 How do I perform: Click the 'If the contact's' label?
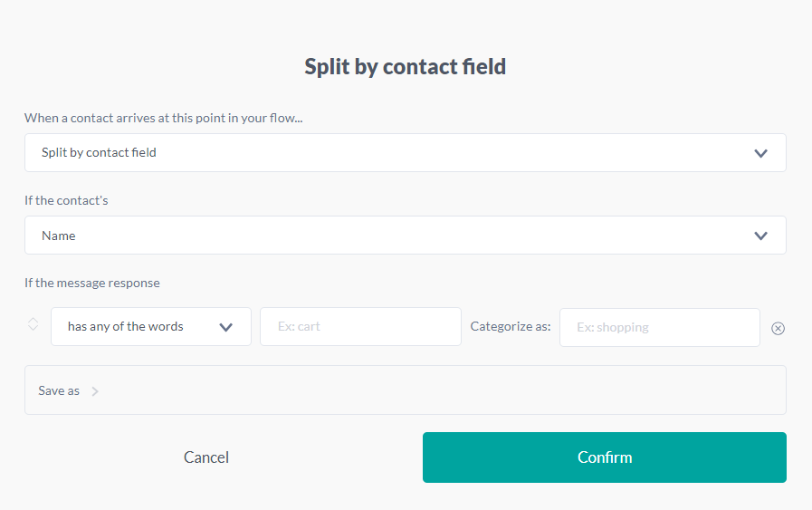tap(66, 200)
